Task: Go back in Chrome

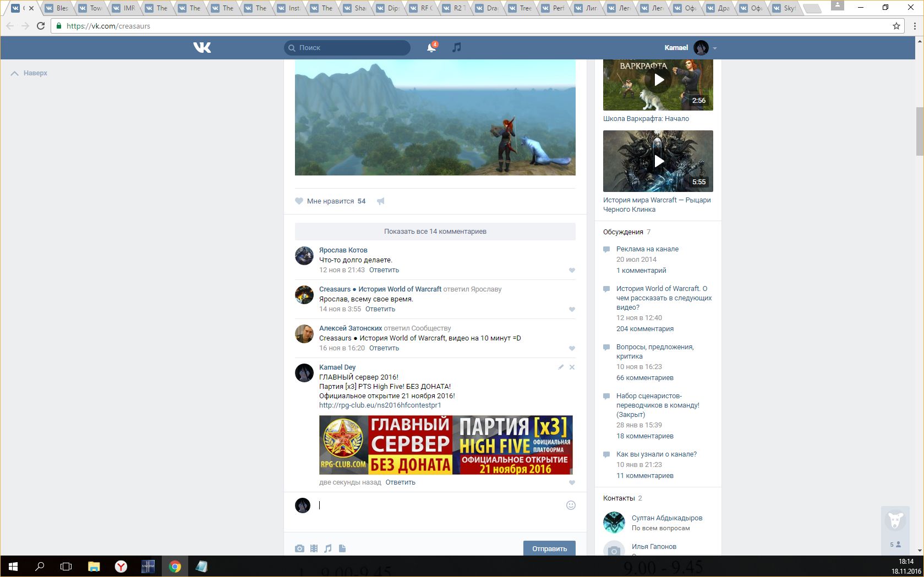Action: point(10,26)
